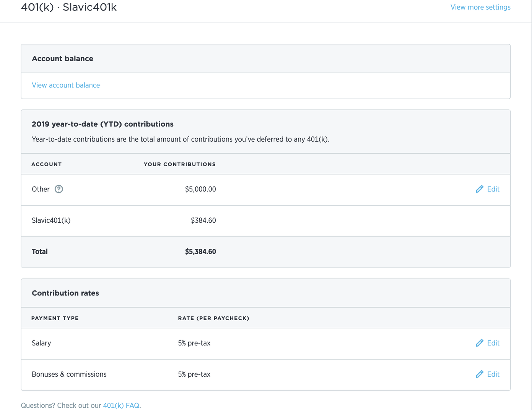Click Edit text for Other contributions

(x=493, y=189)
